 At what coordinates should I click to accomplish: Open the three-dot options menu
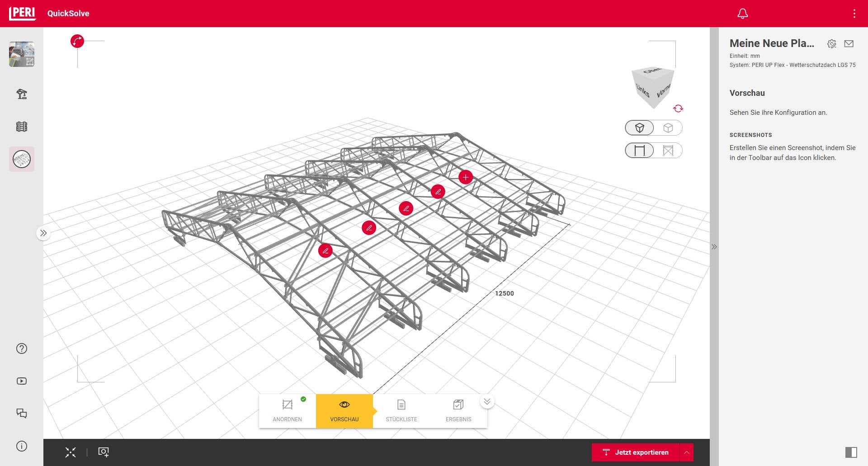click(854, 14)
